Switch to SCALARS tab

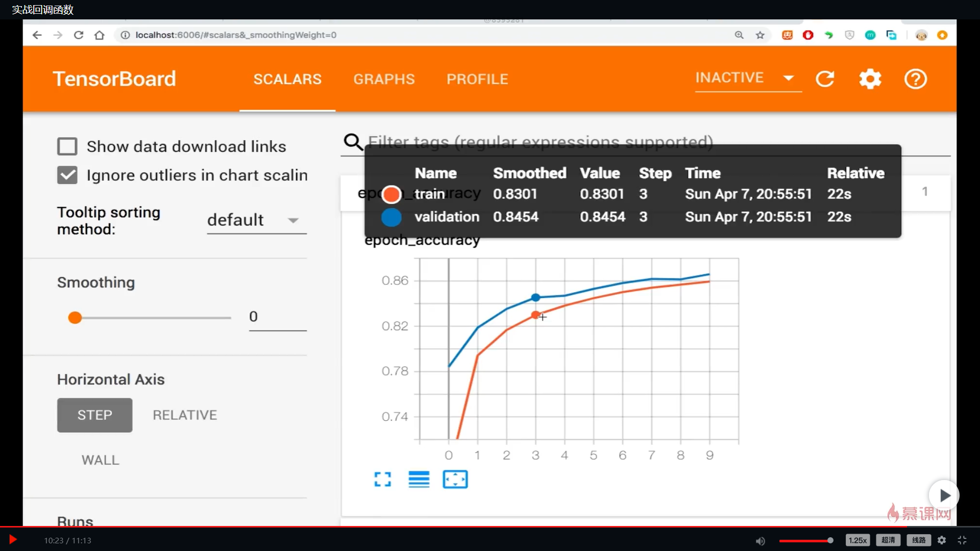click(287, 79)
